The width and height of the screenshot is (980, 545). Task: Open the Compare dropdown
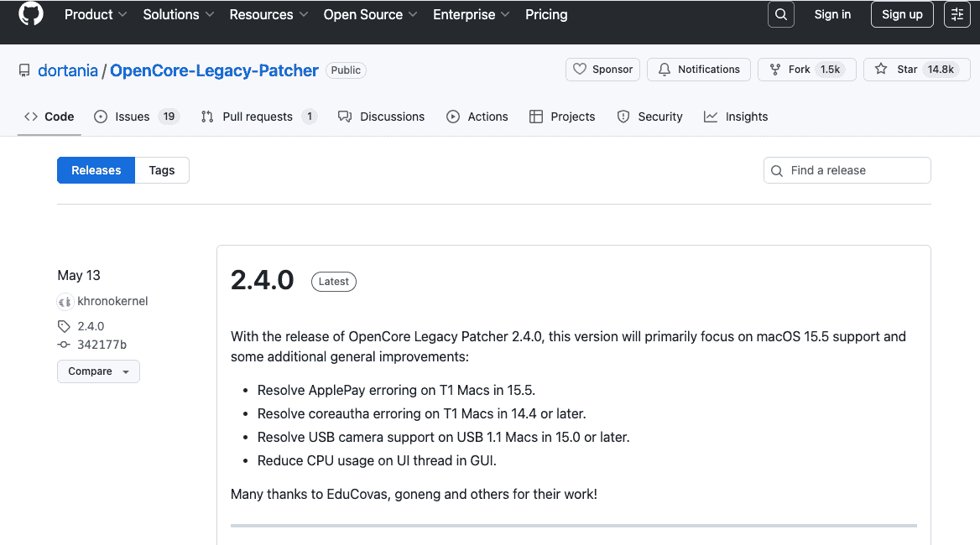[98, 371]
